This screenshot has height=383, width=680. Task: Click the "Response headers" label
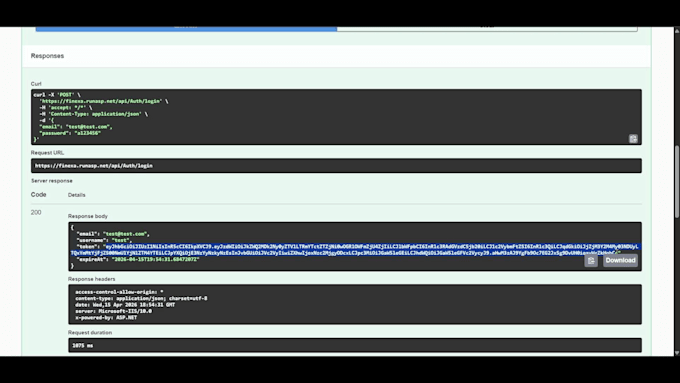point(92,279)
